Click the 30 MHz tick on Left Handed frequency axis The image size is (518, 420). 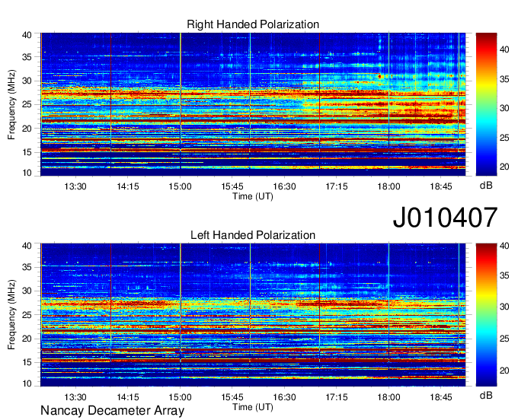point(27,291)
